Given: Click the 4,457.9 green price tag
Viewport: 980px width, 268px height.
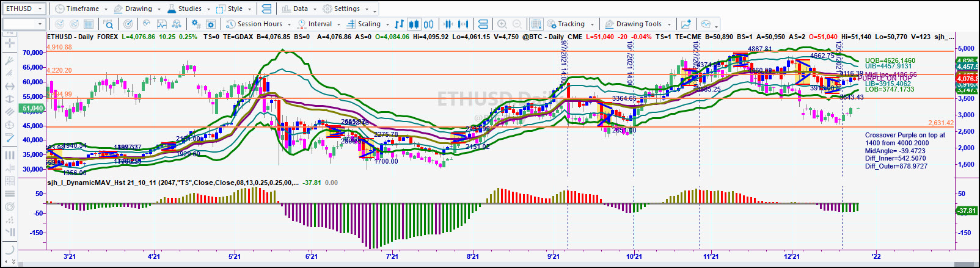Looking at the screenshot, I should tap(967, 67).
